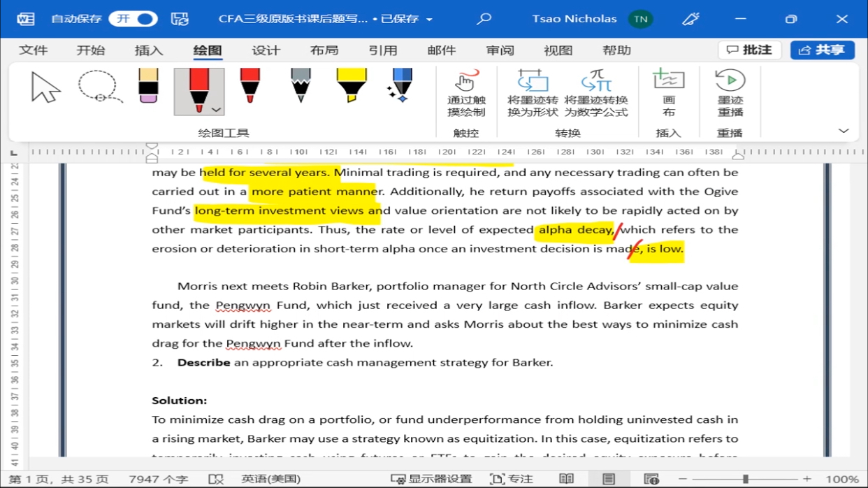The image size is (868, 488).
Task: Click the word count '7947 个字'
Action: pos(159,479)
